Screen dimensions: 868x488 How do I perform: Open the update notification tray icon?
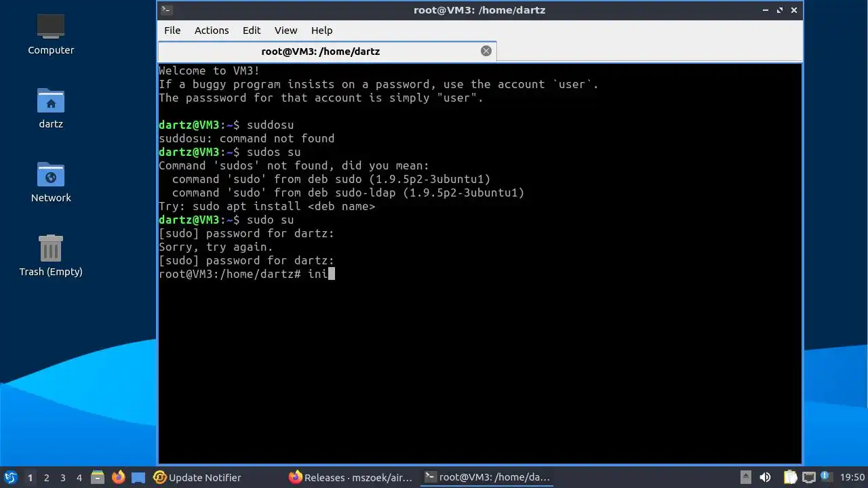pyautogui.click(x=826, y=478)
